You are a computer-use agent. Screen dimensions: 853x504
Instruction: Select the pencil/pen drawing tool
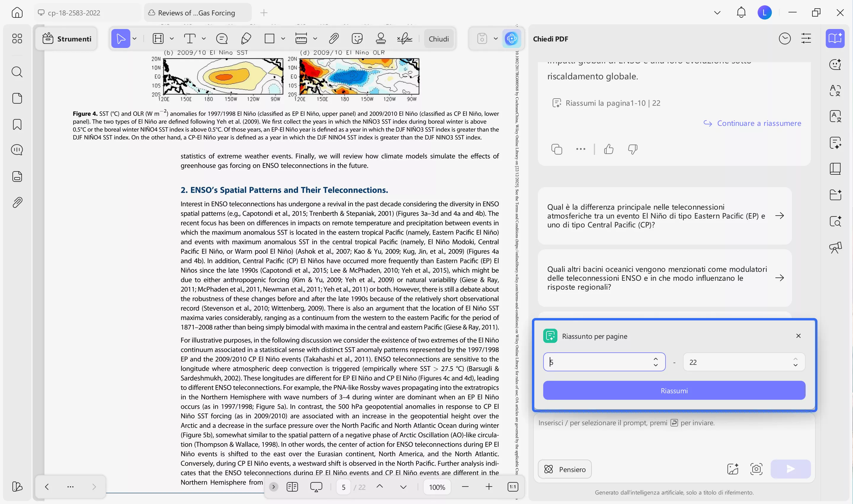tap(246, 39)
